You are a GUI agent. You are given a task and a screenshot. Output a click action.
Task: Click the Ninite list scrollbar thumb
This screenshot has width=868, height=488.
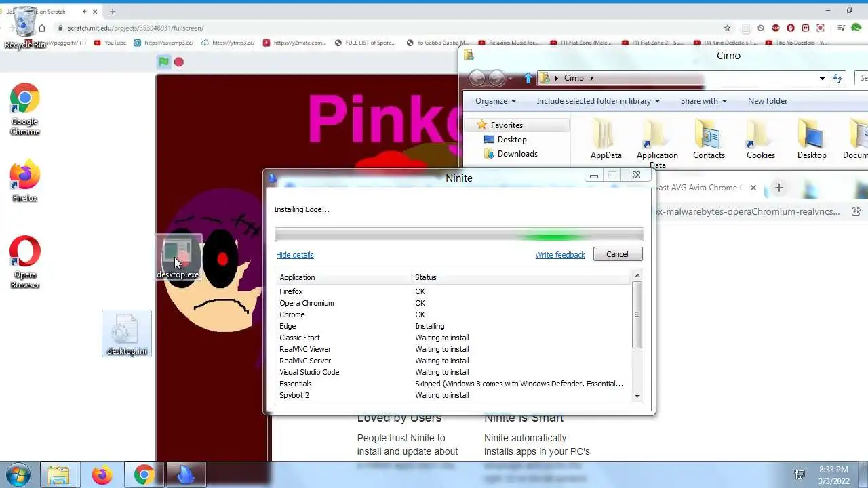click(637, 314)
